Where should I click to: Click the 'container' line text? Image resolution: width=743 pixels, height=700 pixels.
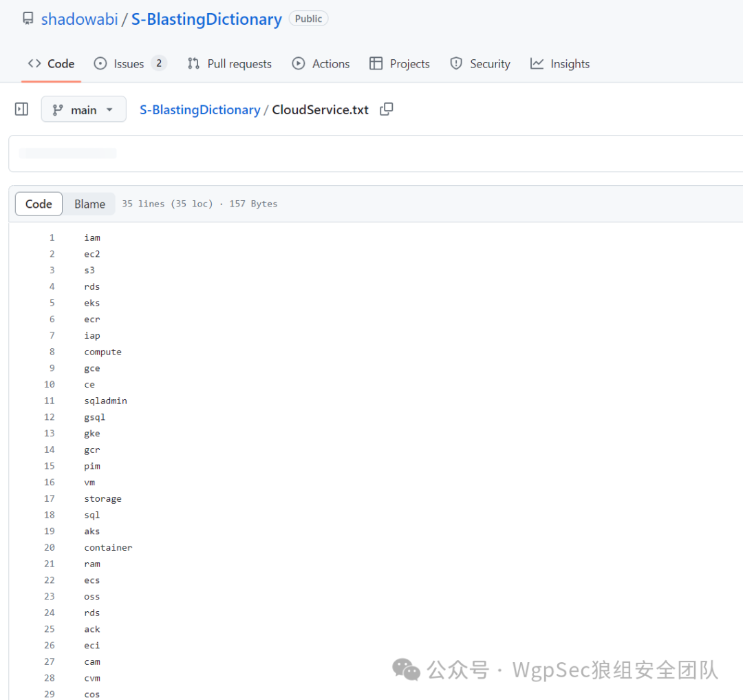tap(108, 547)
